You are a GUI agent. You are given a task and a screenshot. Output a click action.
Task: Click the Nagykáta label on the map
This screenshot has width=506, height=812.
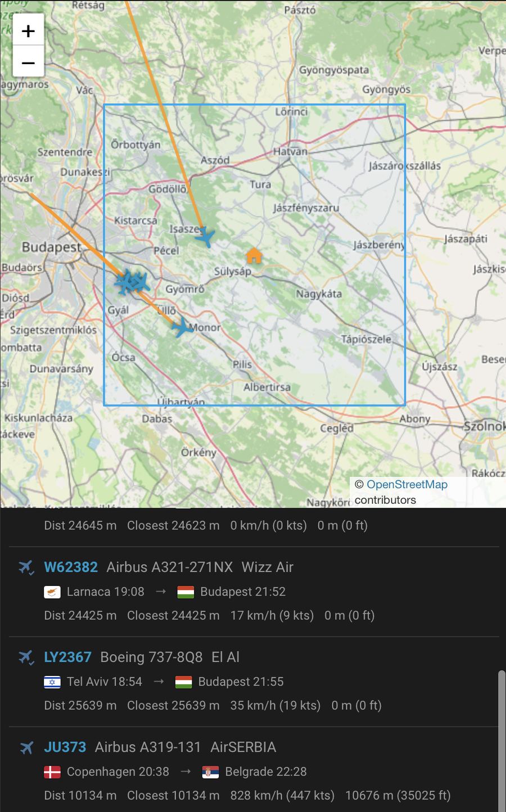[x=319, y=294]
